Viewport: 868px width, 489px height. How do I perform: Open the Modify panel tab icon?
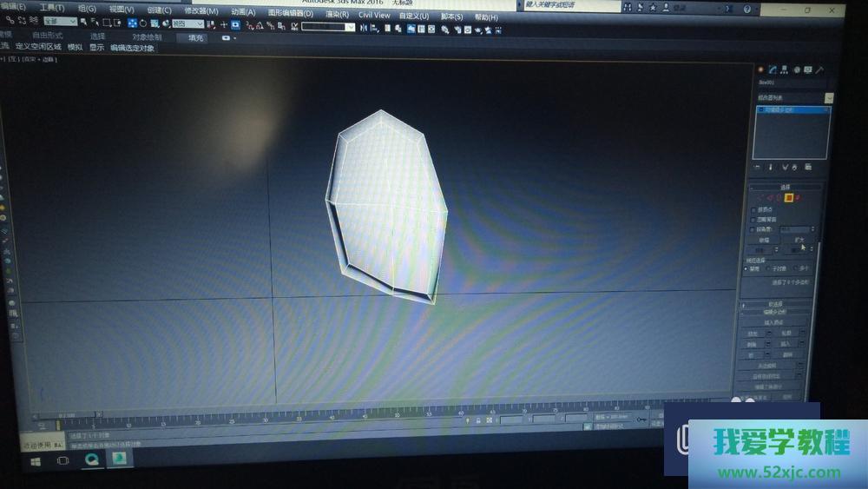pyautogui.click(x=772, y=69)
